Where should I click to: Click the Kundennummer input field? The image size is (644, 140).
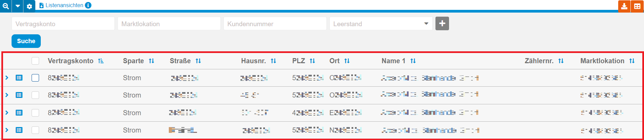275,24
